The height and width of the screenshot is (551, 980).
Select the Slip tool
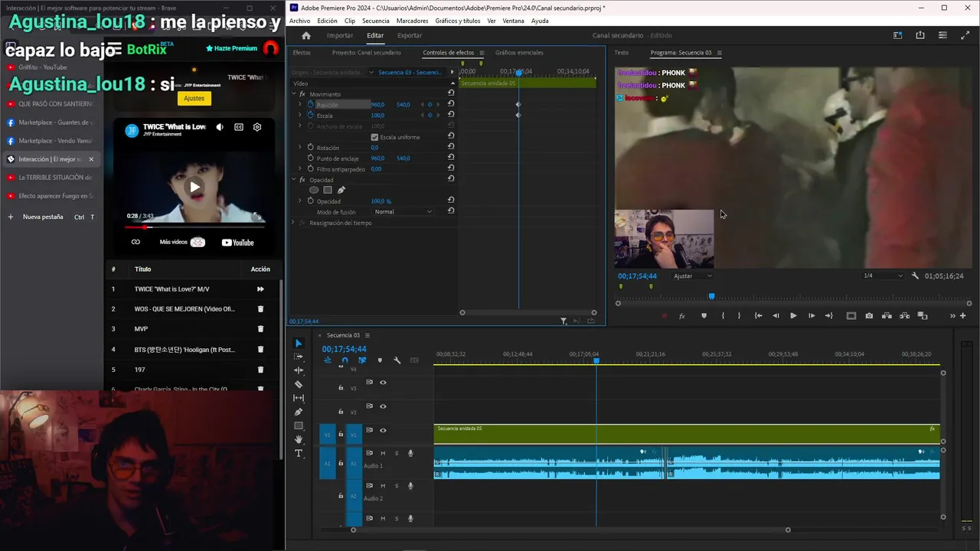tap(299, 399)
